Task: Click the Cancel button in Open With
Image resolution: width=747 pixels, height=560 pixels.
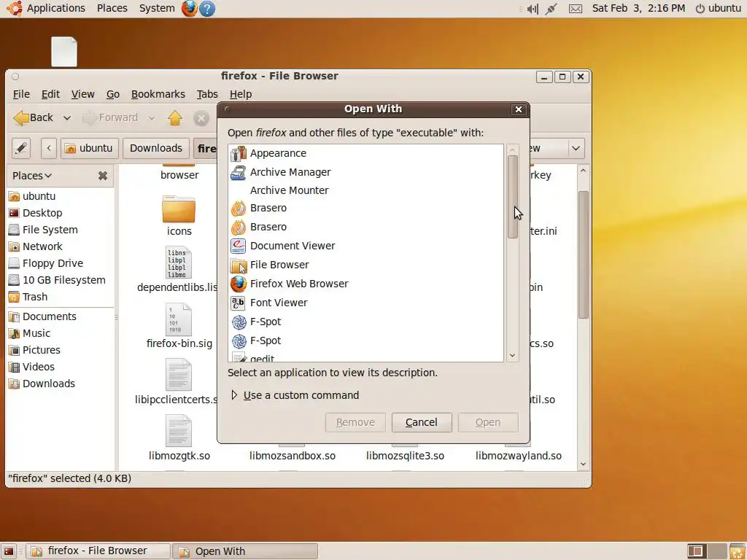Action: tap(422, 422)
